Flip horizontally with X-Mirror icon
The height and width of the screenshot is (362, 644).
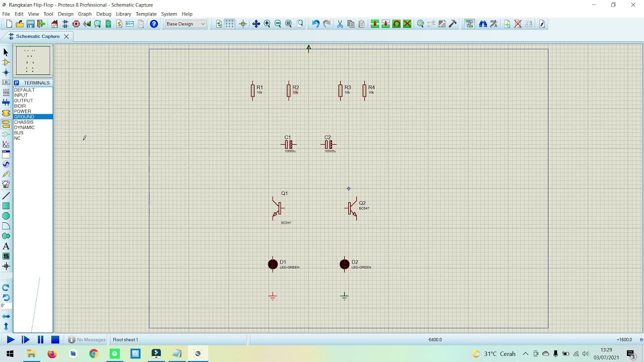pos(6,316)
